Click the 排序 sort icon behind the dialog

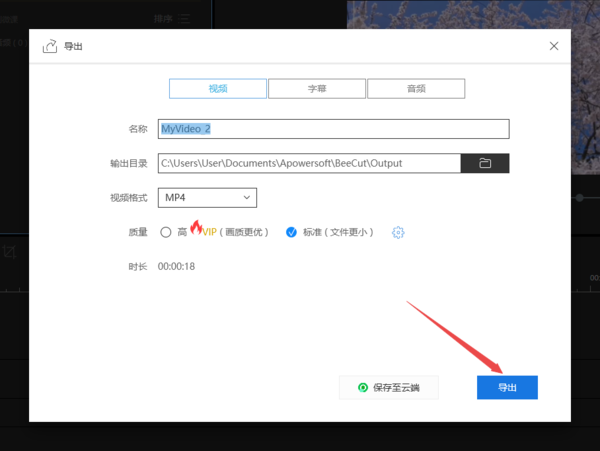pyautogui.click(x=184, y=18)
